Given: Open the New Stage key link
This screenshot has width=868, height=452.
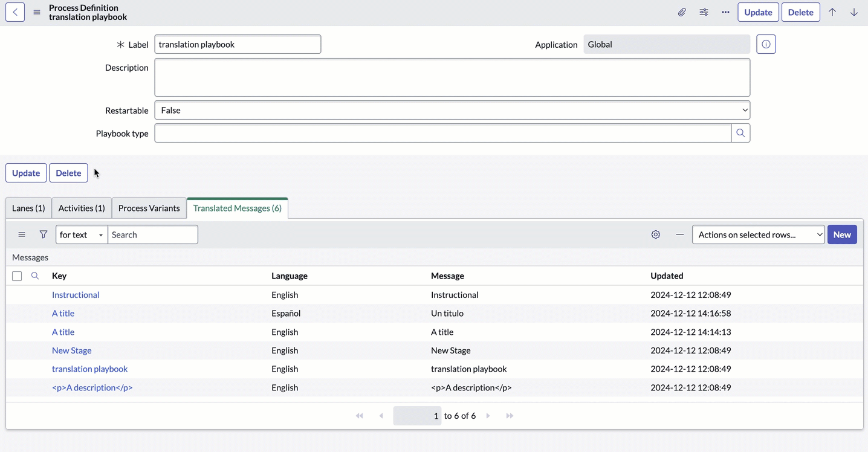Looking at the screenshot, I should (72, 350).
